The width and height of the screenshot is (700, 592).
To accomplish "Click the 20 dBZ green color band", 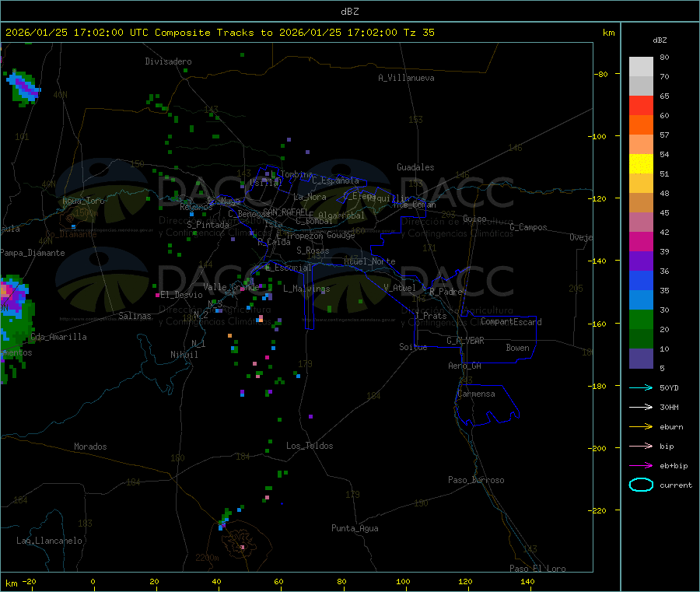I will coord(641,319).
